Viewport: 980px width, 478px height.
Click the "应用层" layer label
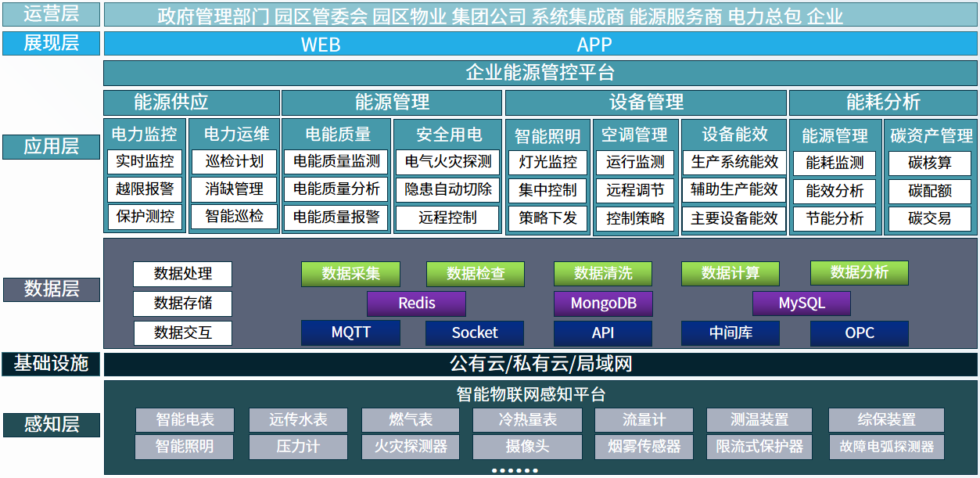click(x=52, y=147)
